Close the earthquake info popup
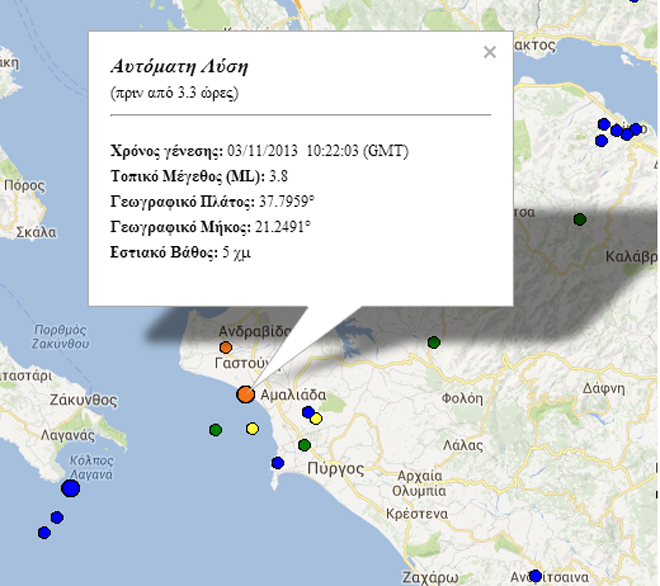Screen dimensions: 660x586 click(x=489, y=53)
